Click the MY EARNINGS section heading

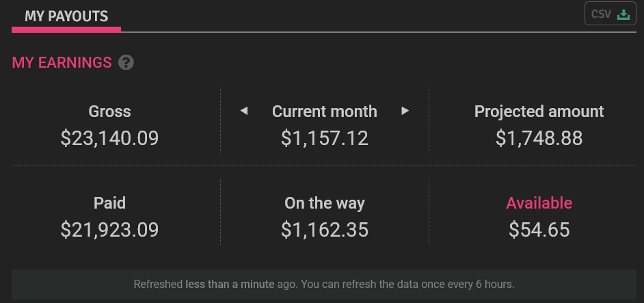(x=62, y=62)
